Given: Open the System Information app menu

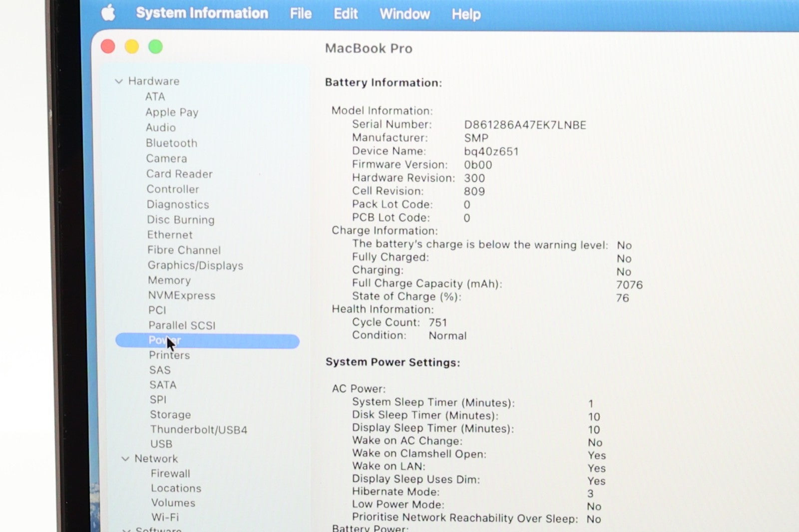Looking at the screenshot, I should coord(202,13).
